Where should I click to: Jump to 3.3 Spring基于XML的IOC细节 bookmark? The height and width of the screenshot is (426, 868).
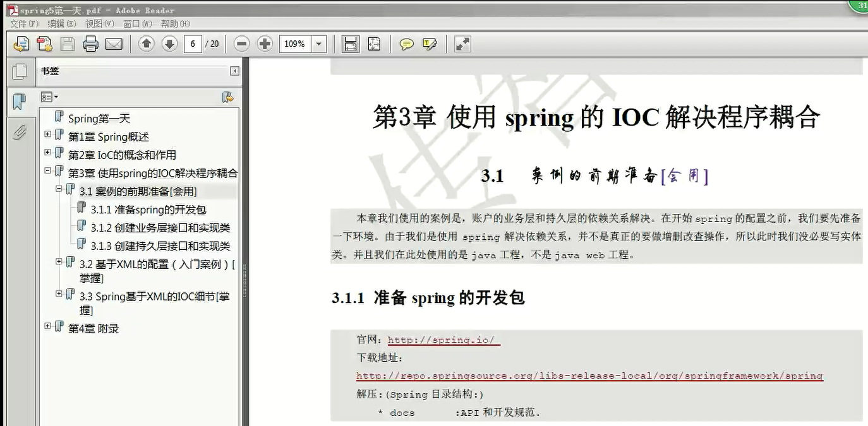click(155, 303)
